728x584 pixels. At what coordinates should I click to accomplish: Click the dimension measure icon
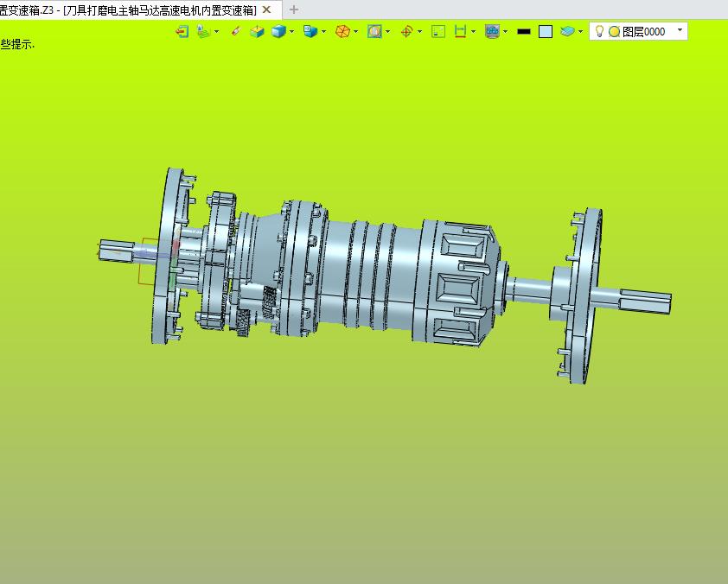pyautogui.click(x=460, y=32)
